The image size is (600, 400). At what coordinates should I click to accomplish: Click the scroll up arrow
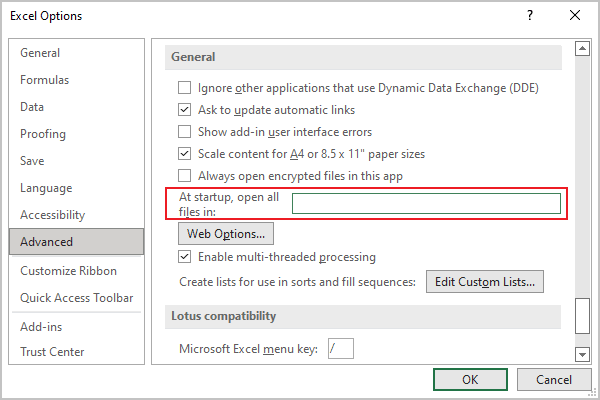[x=582, y=48]
